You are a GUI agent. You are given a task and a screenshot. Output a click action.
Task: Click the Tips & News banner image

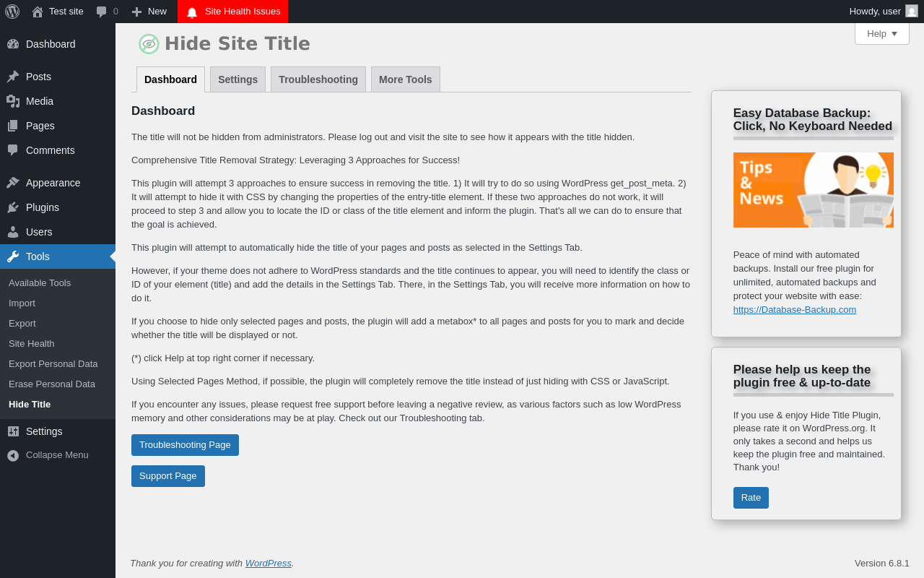(x=814, y=190)
